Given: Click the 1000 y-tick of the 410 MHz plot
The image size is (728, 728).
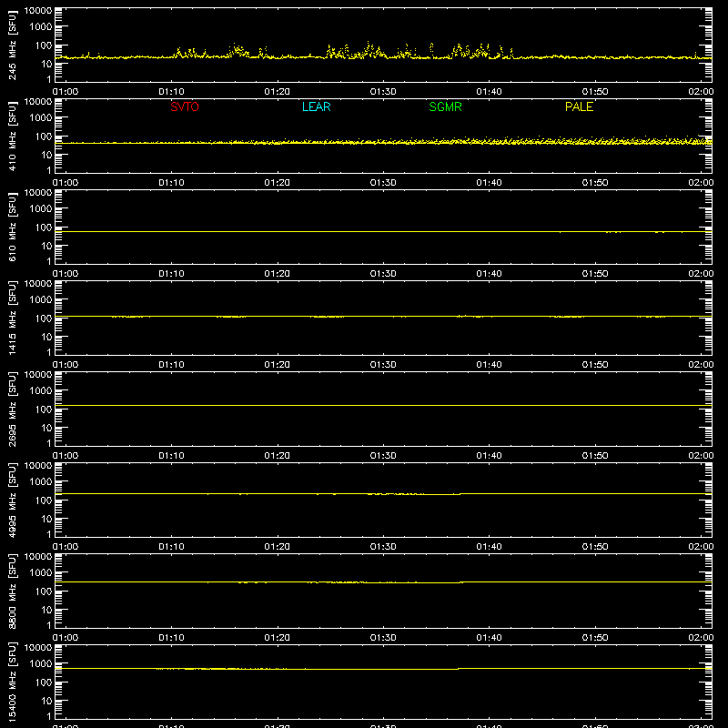Looking at the screenshot, I should tap(41, 118).
